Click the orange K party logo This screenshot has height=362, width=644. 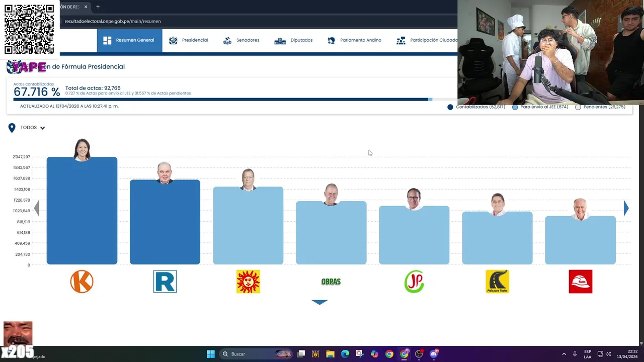pyautogui.click(x=82, y=282)
